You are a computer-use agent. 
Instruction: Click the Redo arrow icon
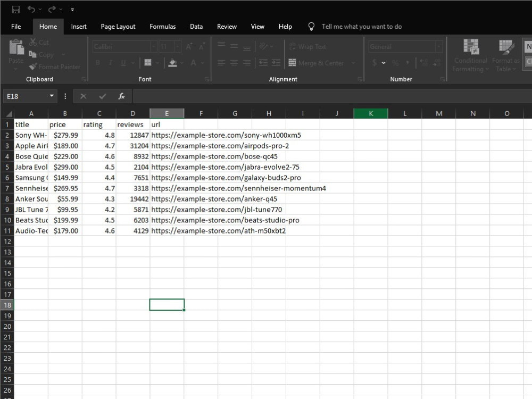52,10
